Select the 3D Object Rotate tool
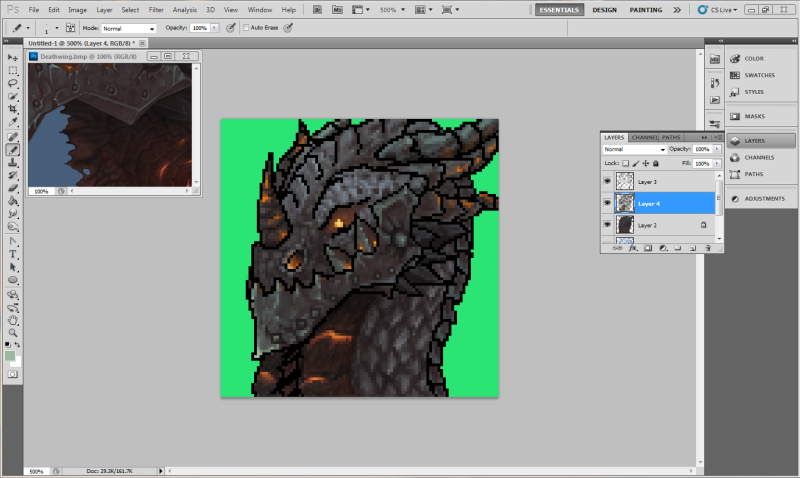Image resolution: width=800 pixels, height=478 pixels. point(13,295)
